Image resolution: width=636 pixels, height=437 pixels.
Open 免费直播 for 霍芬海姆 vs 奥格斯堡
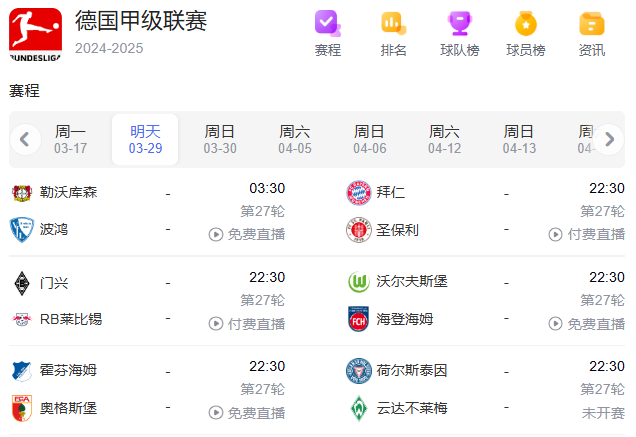coord(247,412)
